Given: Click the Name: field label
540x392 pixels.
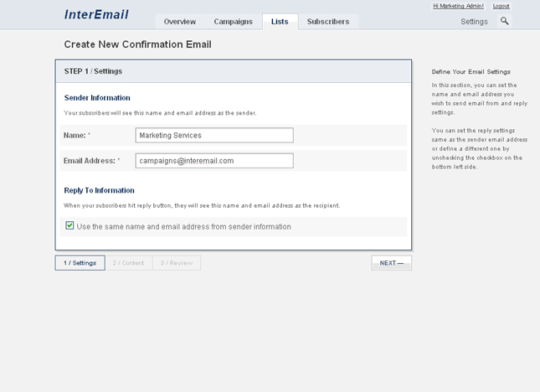Looking at the screenshot, I should (x=76, y=135).
